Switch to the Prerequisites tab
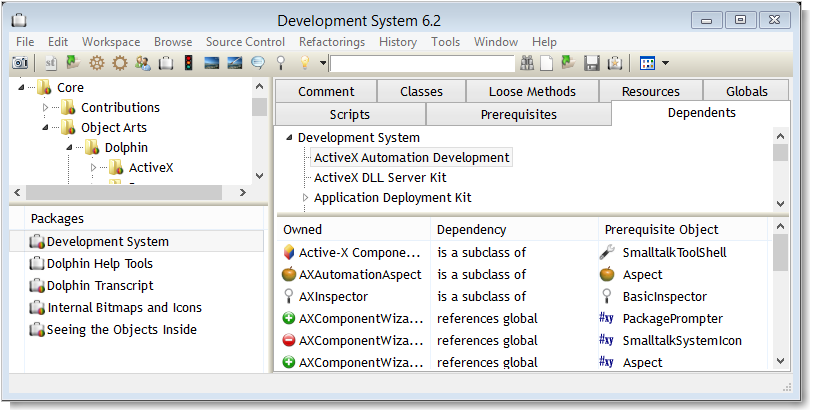820x420 pixels. click(x=519, y=115)
